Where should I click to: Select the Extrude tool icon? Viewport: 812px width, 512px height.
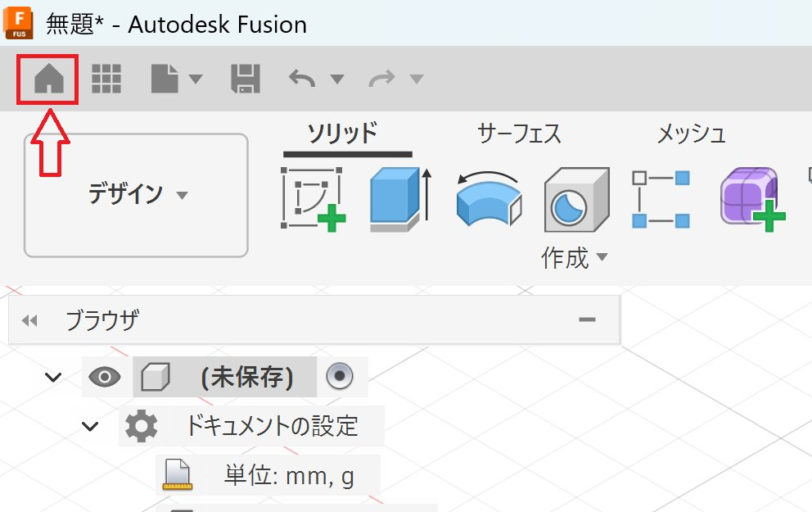pyautogui.click(x=399, y=197)
